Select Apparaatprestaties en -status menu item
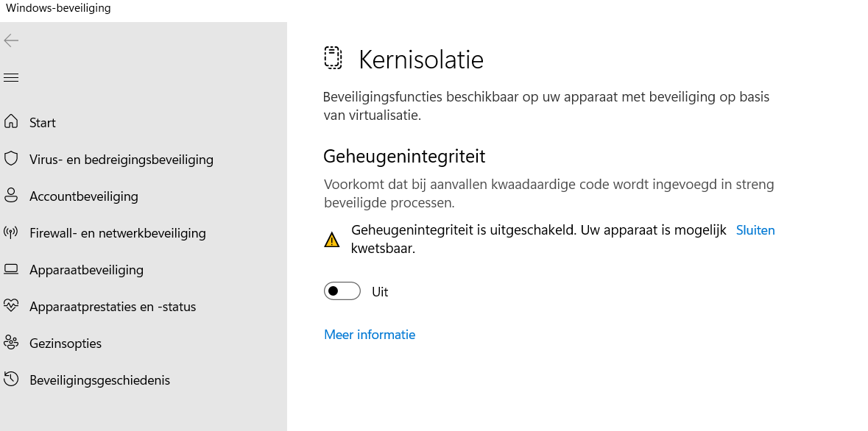Image resolution: width=868 pixels, height=431 pixels. tap(113, 307)
